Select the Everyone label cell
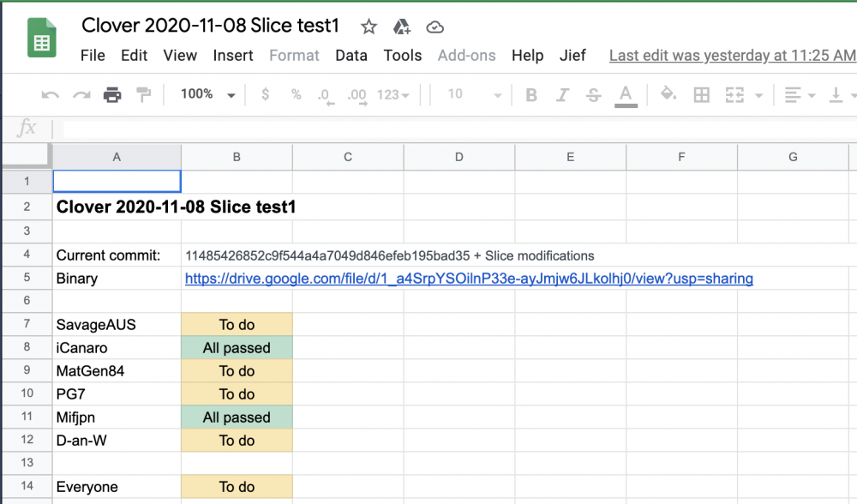857x504 pixels. tap(117, 487)
